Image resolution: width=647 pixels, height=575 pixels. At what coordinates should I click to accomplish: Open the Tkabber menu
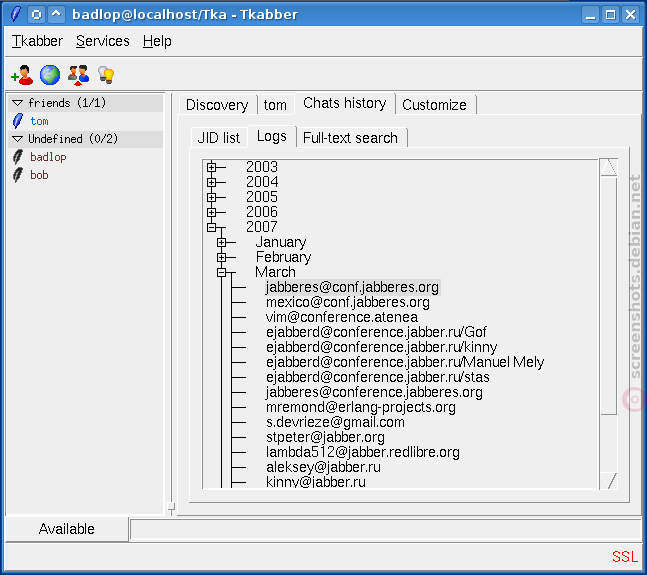[37, 41]
